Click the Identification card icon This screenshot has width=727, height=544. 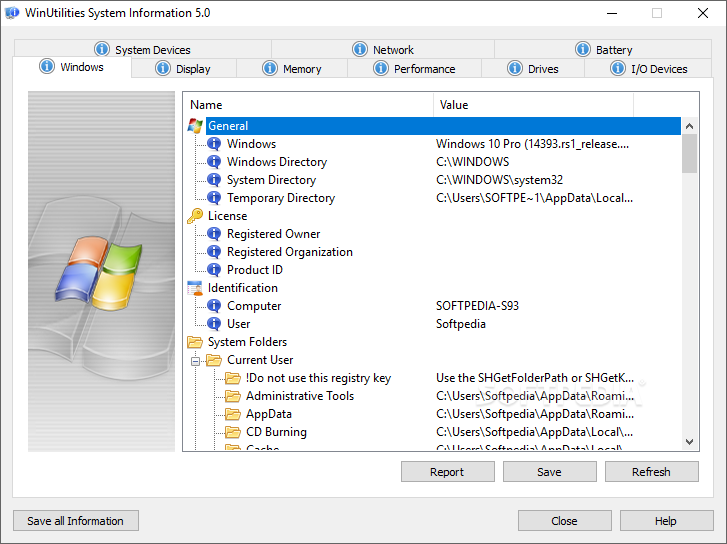tap(195, 288)
